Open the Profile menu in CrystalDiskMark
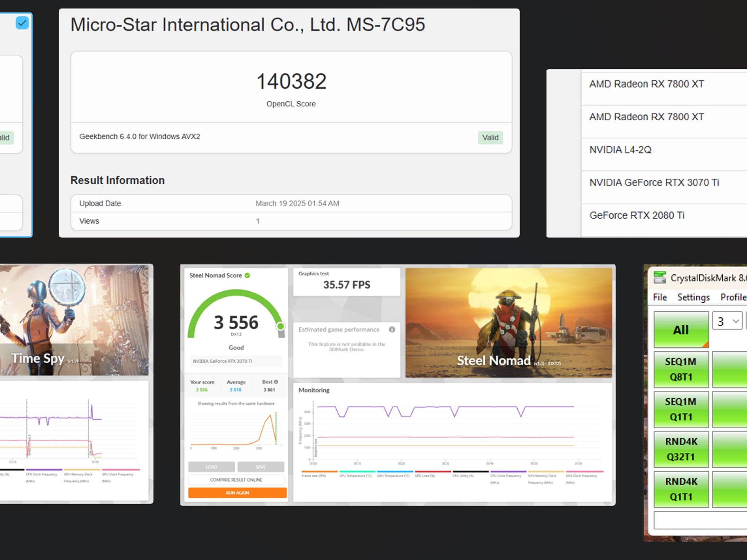Screen dimensions: 747x560 click(x=733, y=297)
